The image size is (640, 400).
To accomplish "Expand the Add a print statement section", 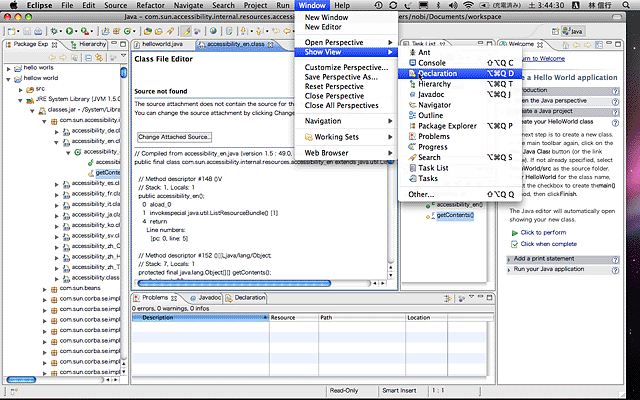I will coord(509,259).
